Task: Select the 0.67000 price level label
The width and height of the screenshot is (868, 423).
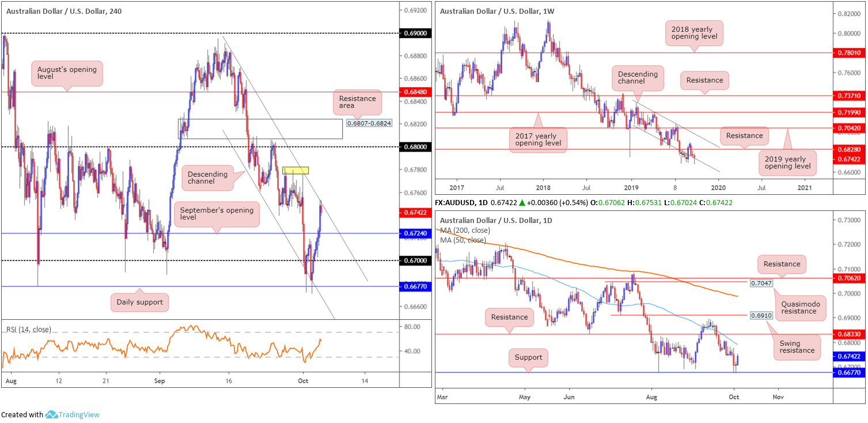Action: click(414, 260)
